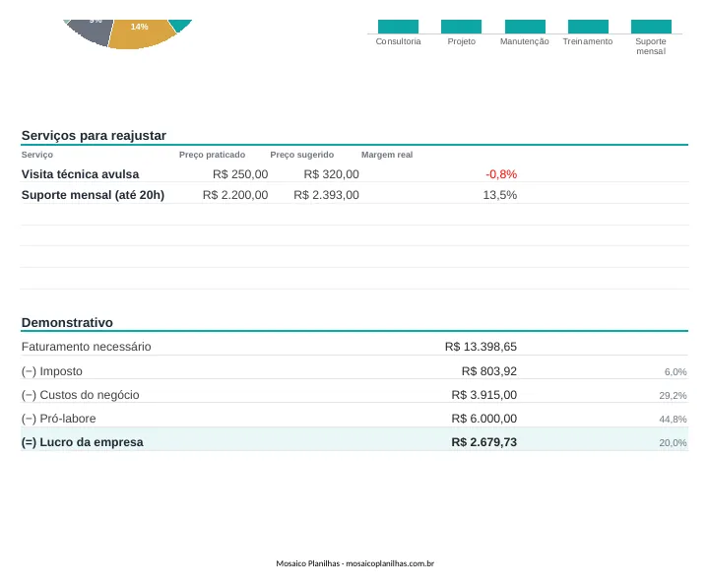Select the R$ 3.915,00 cost value
Viewport: 708px width, 588px height.
click(x=484, y=395)
